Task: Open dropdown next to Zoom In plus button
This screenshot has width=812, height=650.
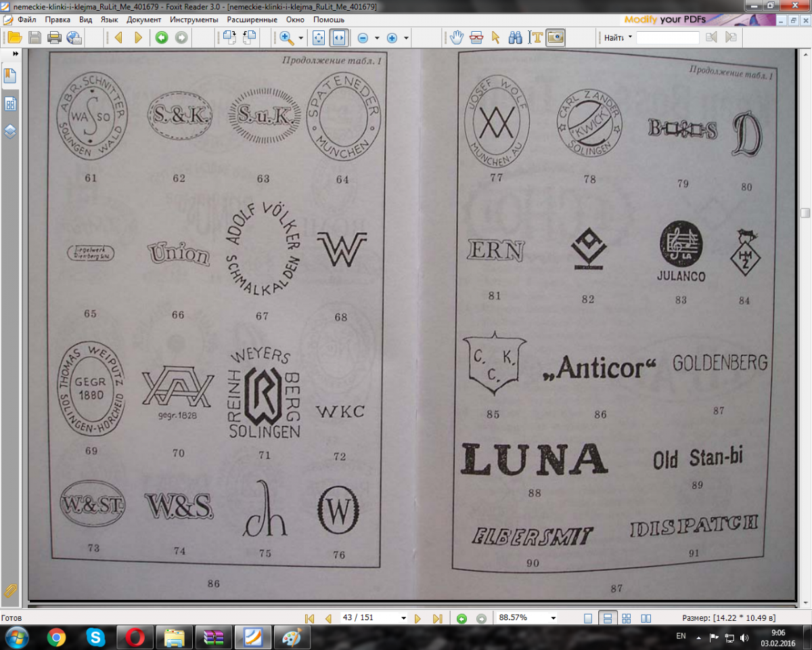Action: 406,39
